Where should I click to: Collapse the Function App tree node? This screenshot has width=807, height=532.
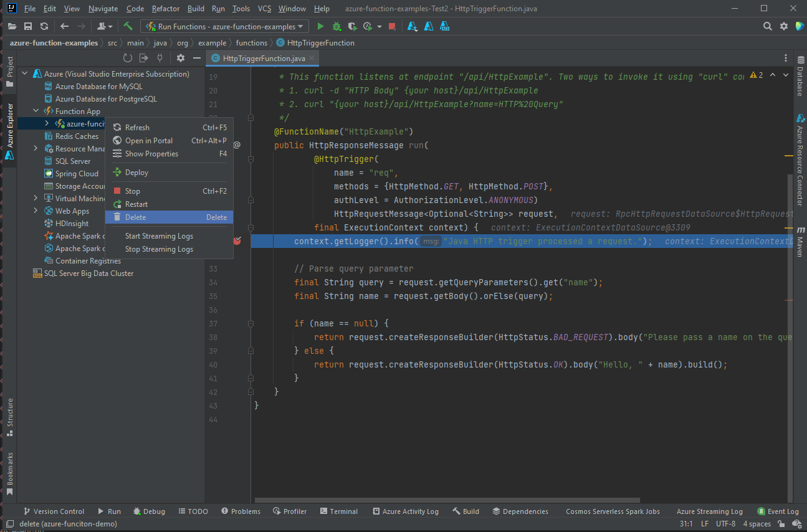pos(36,111)
